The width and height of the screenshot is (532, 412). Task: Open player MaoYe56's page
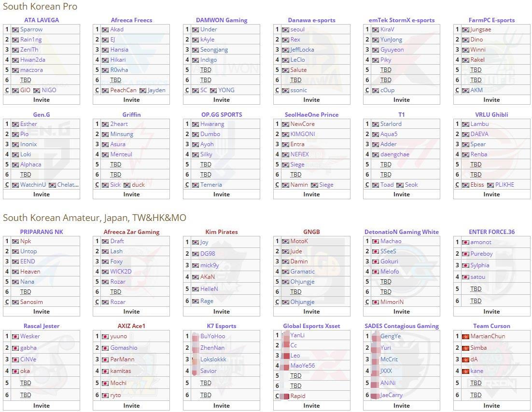pos(303,366)
